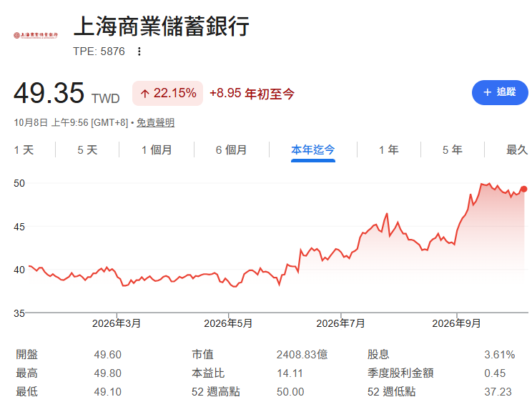Viewport: 532px width, 407px height.
Task: Switch to the 1 年 range tab
Action: [388, 149]
